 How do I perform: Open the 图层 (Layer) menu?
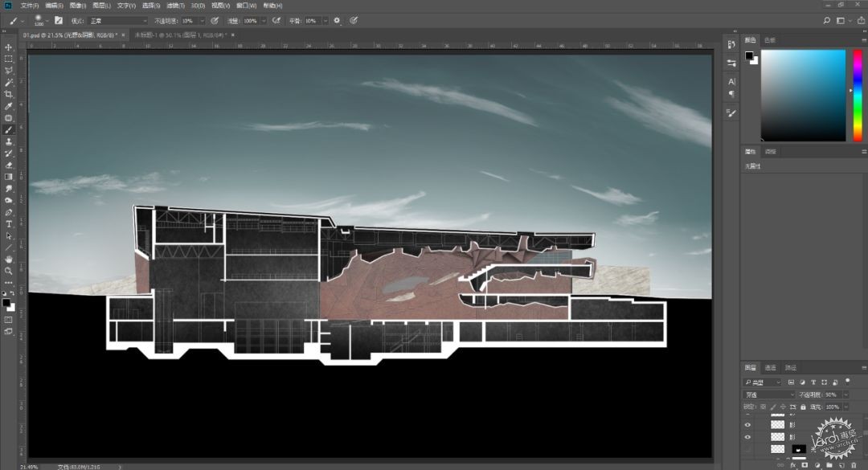(101, 6)
